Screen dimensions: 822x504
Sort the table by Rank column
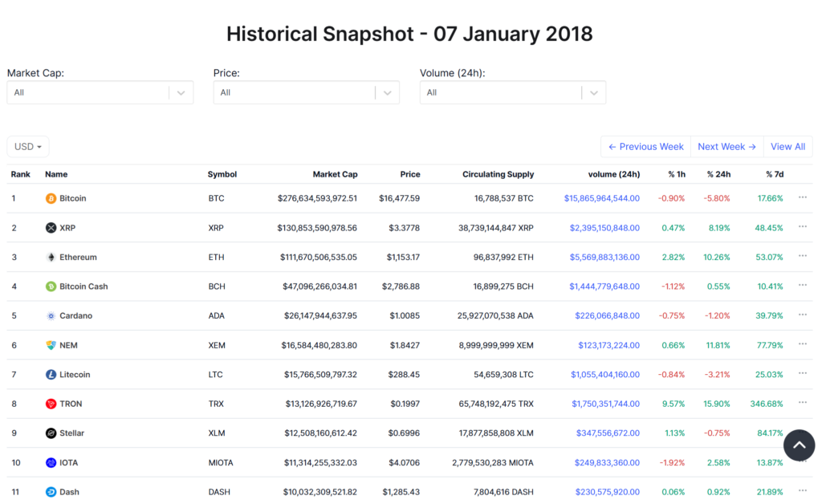tap(20, 174)
